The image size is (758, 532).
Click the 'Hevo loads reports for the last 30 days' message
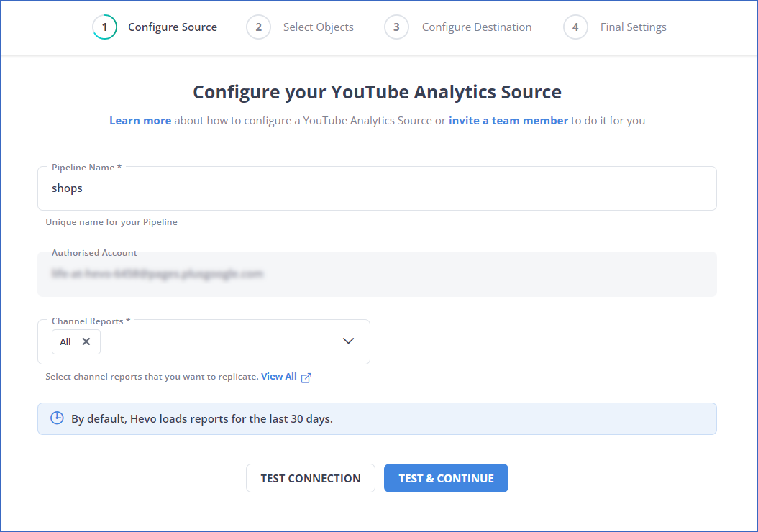click(x=201, y=418)
